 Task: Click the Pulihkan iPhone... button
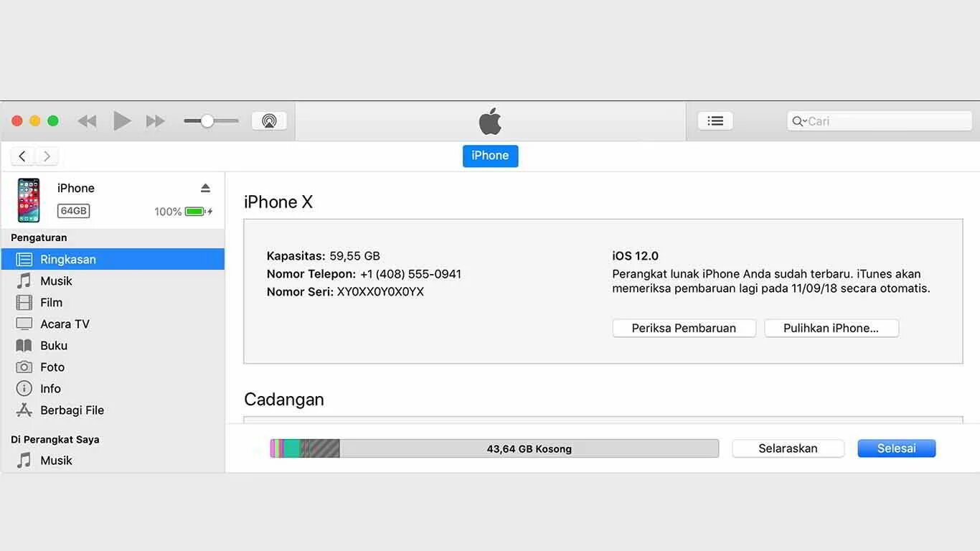click(831, 328)
